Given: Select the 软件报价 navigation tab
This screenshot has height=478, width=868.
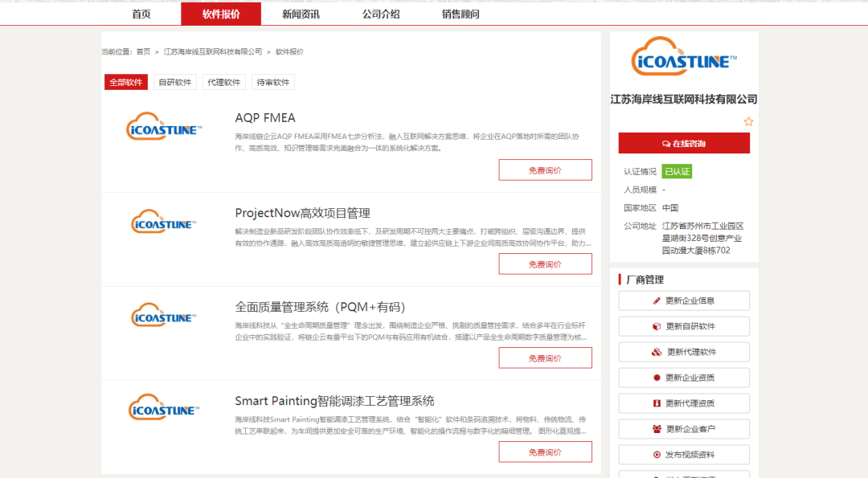Looking at the screenshot, I should [221, 14].
